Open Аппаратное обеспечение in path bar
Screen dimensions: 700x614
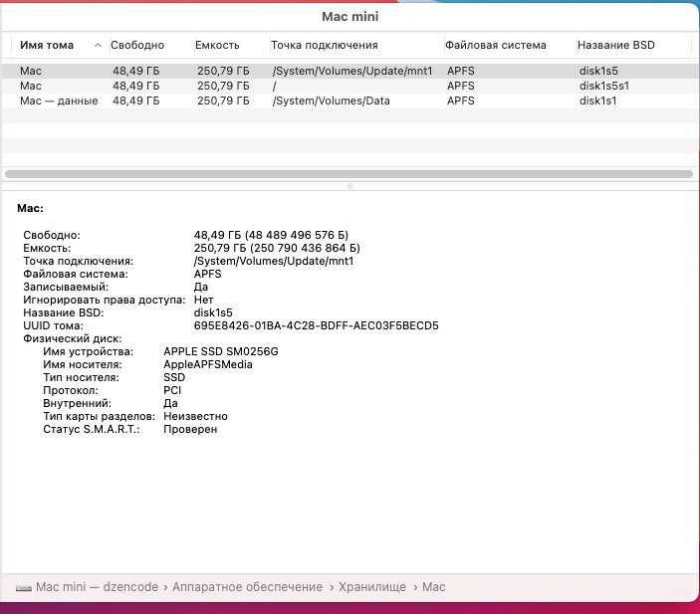(247, 587)
